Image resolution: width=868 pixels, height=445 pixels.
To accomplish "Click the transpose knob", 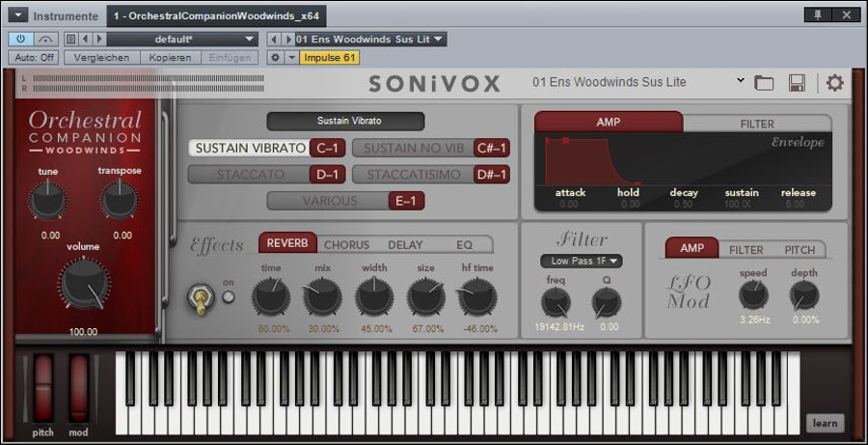I will 120,200.
